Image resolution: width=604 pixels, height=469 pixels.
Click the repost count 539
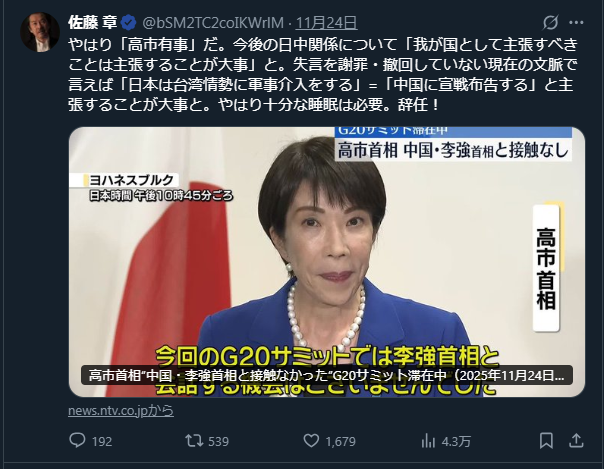(218, 441)
